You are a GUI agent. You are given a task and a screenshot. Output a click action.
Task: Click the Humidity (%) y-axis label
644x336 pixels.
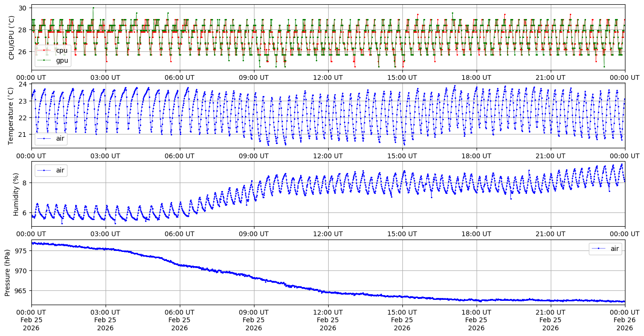click(x=16, y=194)
